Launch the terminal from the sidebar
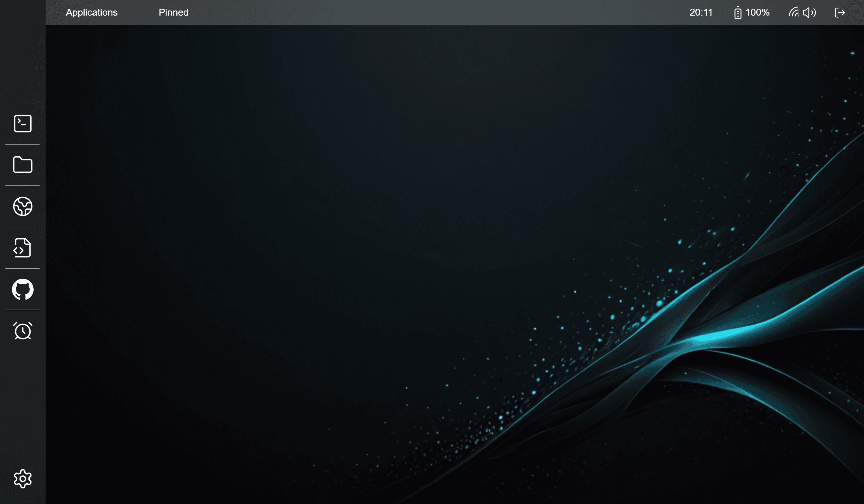Viewport: 864px width, 504px height. [x=22, y=123]
